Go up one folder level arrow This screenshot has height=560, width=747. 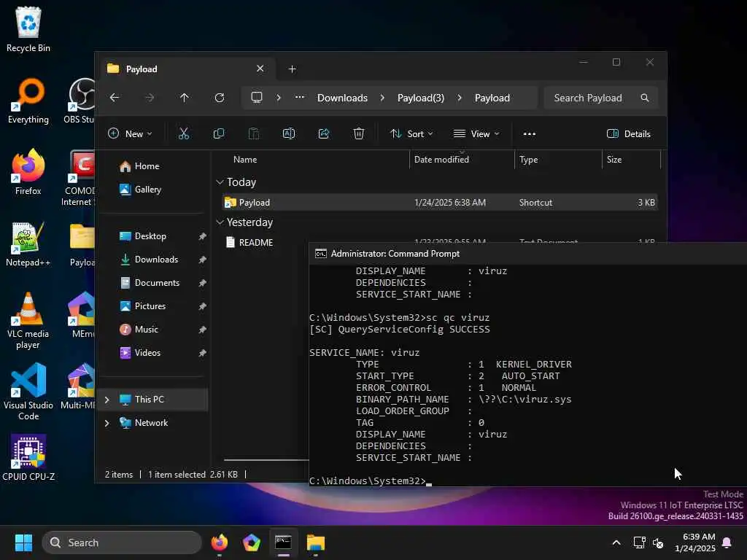185,98
